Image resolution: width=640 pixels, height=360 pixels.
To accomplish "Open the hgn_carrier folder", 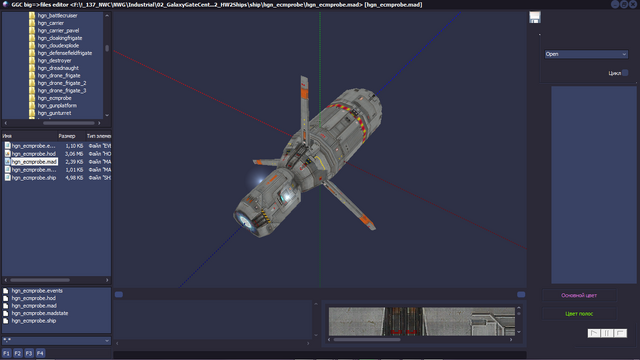I will [51, 23].
